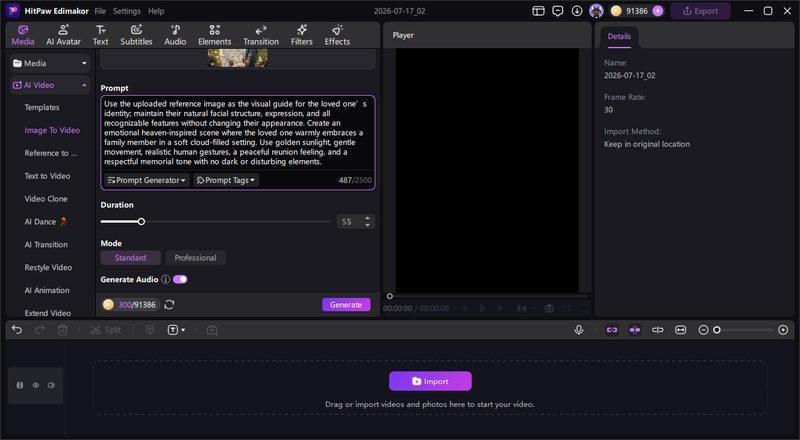800x440 pixels.
Task: Open the feedback message icon
Action: pyautogui.click(x=558, y=11)
